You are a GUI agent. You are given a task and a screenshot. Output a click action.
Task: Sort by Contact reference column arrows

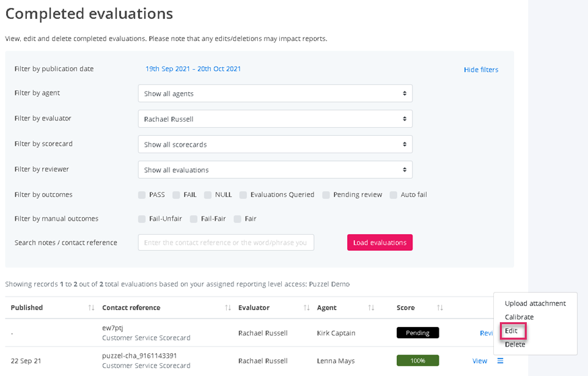pyautogui.click(x=227, y=308)
